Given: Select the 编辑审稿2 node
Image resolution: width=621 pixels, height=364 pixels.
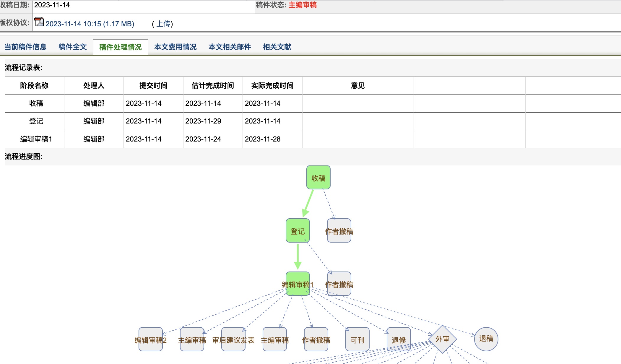Looking at the screenshot, I should (151, 339).
